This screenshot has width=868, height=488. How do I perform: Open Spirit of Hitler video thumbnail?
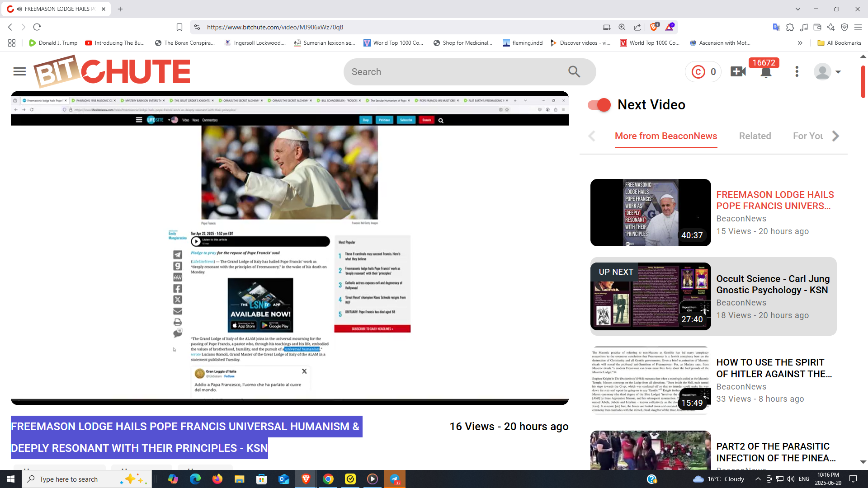(651, 380)
